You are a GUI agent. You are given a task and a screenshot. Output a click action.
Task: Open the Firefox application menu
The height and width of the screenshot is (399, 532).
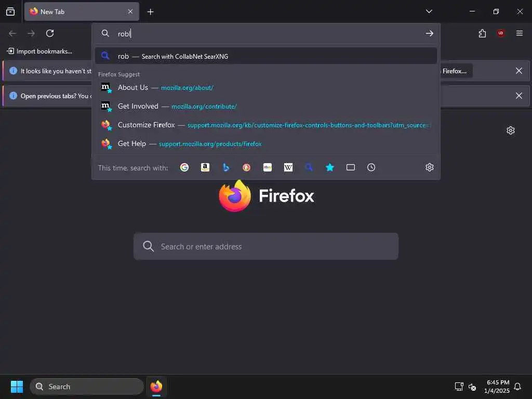(520, 33)
